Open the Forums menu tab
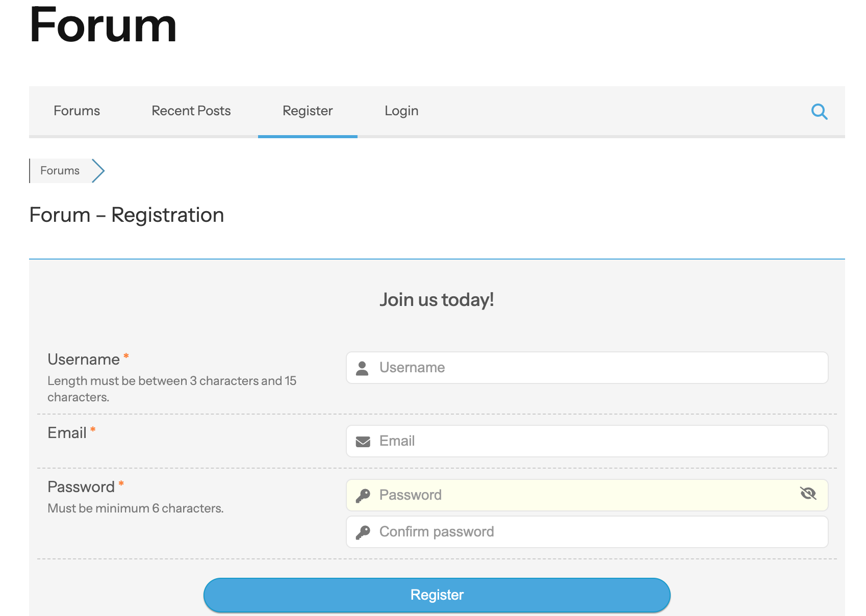This screenshot has height=616, width=866. pyautogui.click(x=77, y=111)
